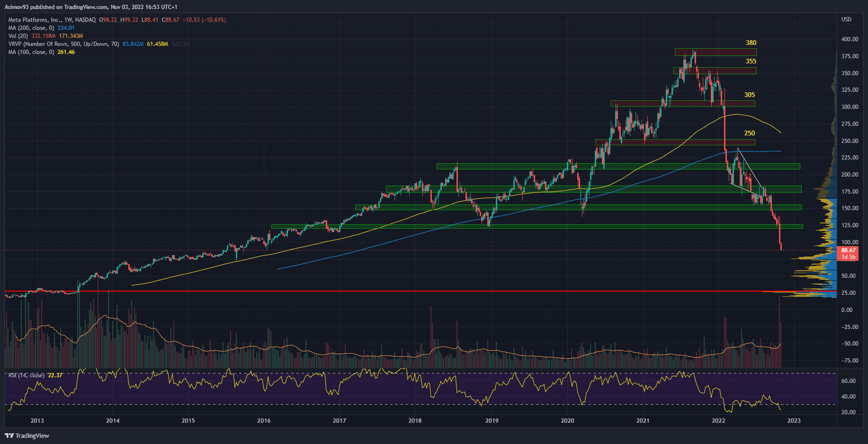Select the yellow 380 resistance label
Viewport: 868px width, 444px height.
(x=751, y=43)
